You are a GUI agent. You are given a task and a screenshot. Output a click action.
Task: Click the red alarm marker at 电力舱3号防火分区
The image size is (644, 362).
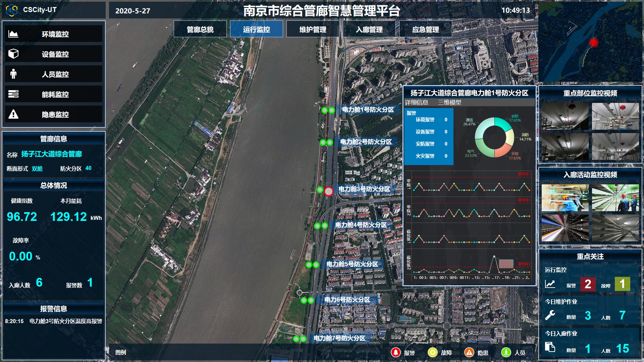click(329, 191)
